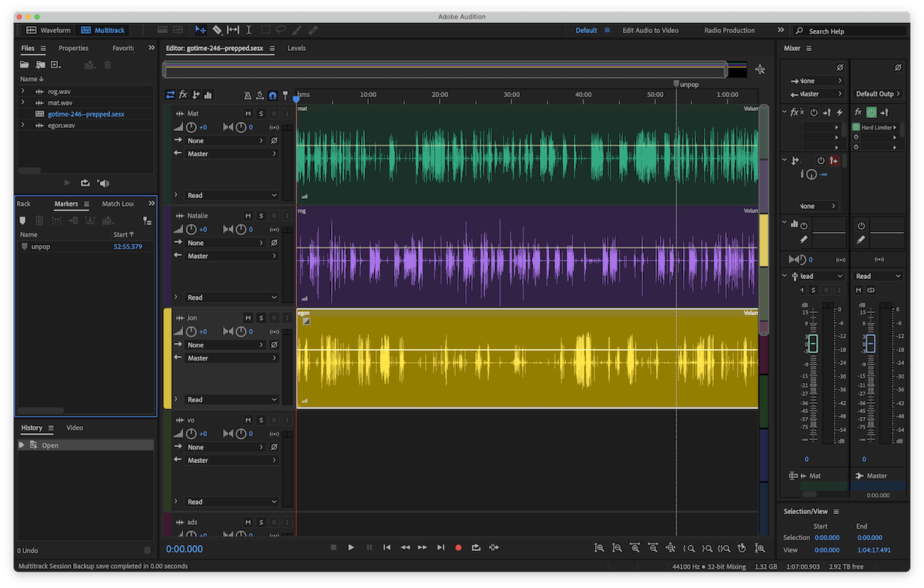
Task: Click the New File icon in the Files panel
Action: (x=55, y=65)
